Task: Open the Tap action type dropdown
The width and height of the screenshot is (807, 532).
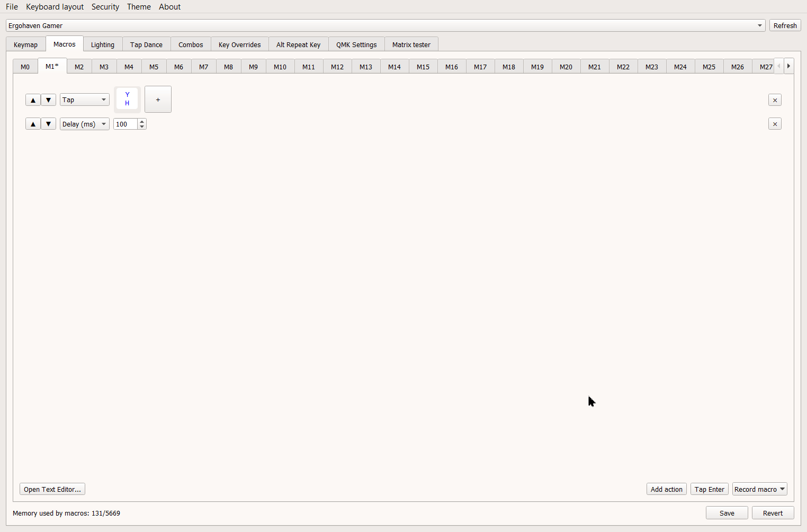Action: pyautogui.click(x=84, y=100)
